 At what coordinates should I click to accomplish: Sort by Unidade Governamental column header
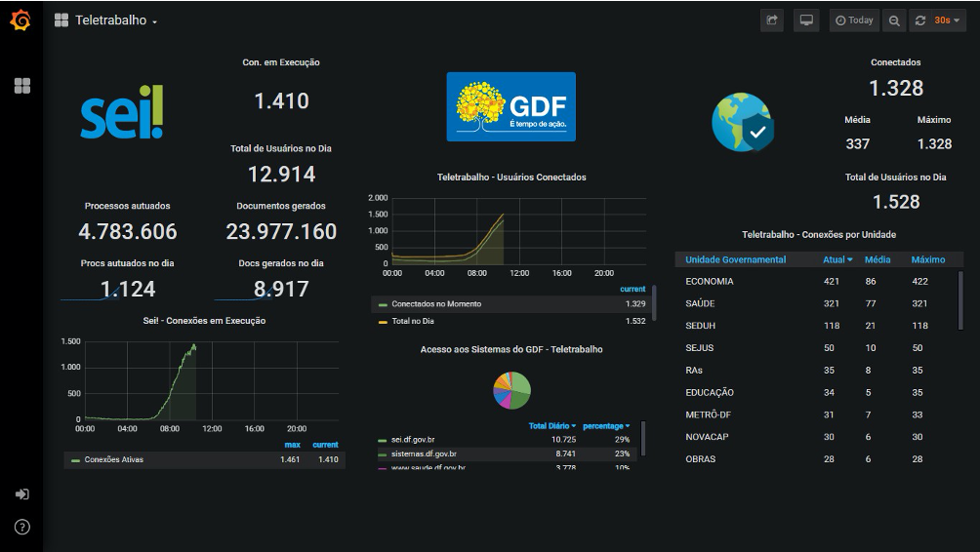[736, 259]
